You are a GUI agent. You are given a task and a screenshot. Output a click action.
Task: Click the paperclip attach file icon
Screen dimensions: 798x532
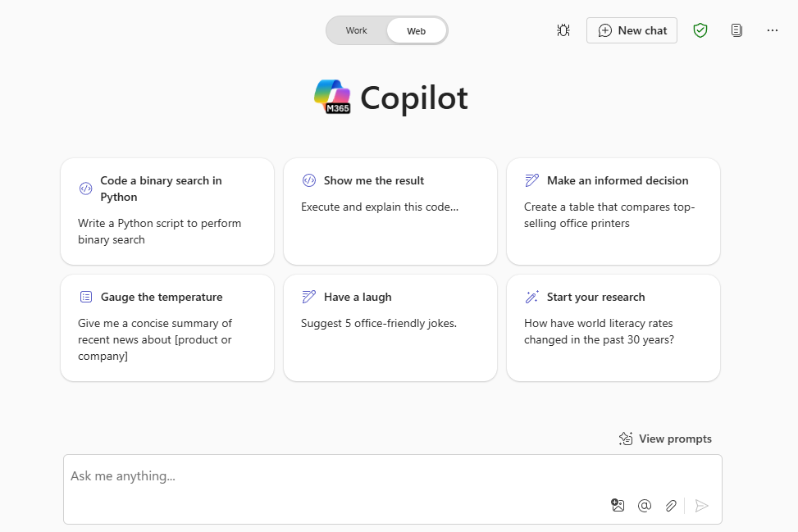click(x=671, y=506)
